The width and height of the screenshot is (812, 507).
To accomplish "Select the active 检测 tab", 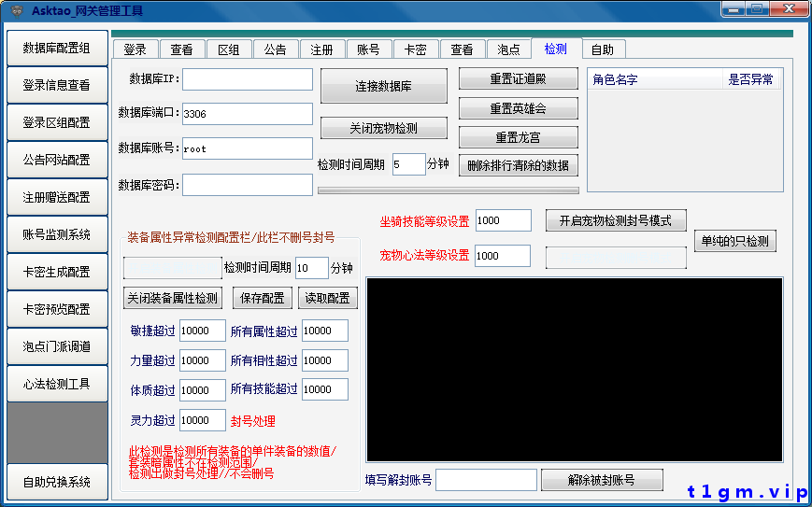I will (x=556, y=49).
